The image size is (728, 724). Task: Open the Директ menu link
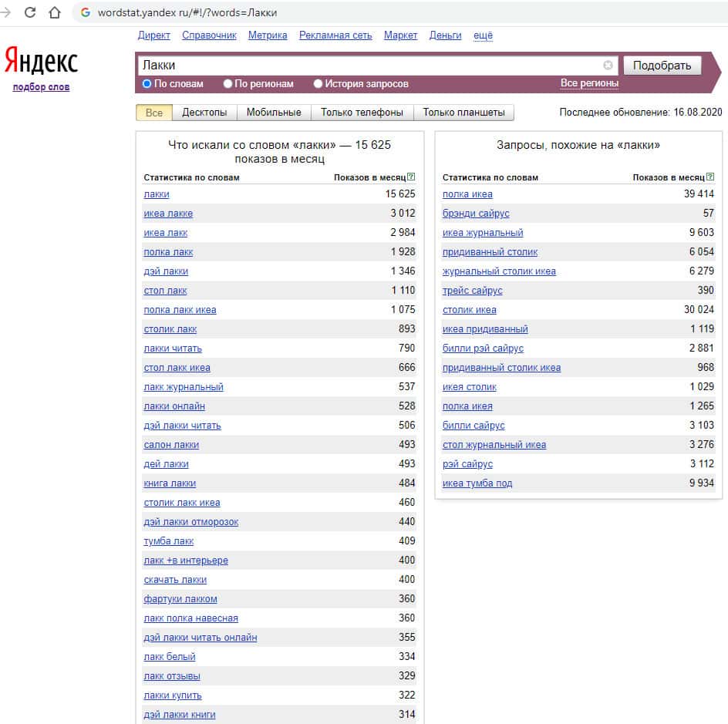click(154, 35)
